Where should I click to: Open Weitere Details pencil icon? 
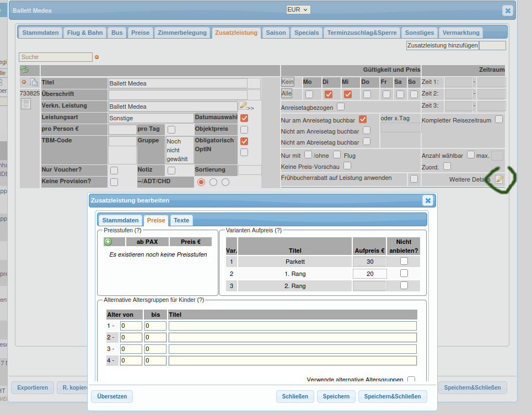click(x=499, y=179)
